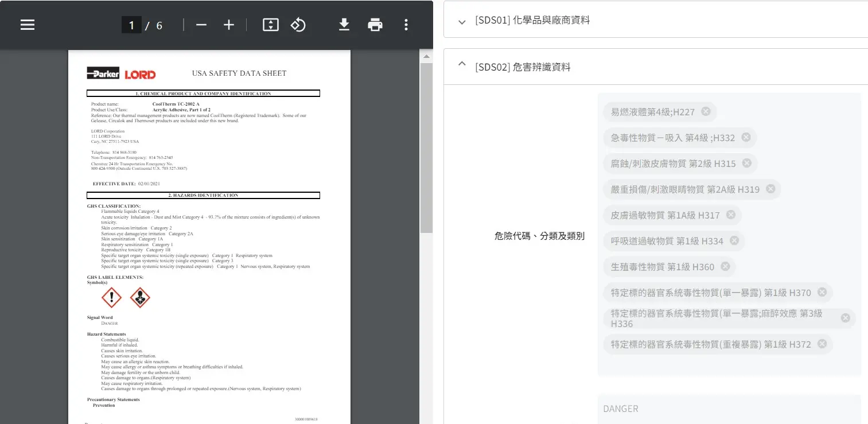Screen dimensions: 868x424
Task: Remove the H332 acute toxicity tag
Action: point(746,137)
